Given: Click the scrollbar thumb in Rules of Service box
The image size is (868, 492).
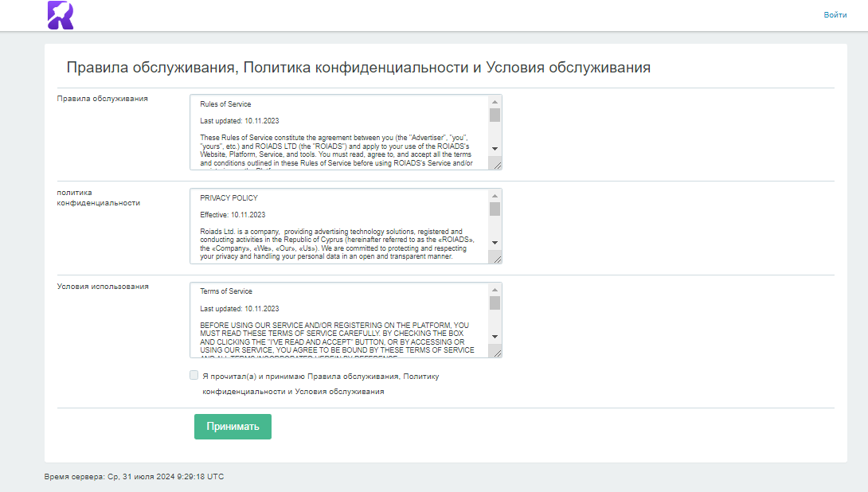Looking at the screenshot, I should 495,115.
